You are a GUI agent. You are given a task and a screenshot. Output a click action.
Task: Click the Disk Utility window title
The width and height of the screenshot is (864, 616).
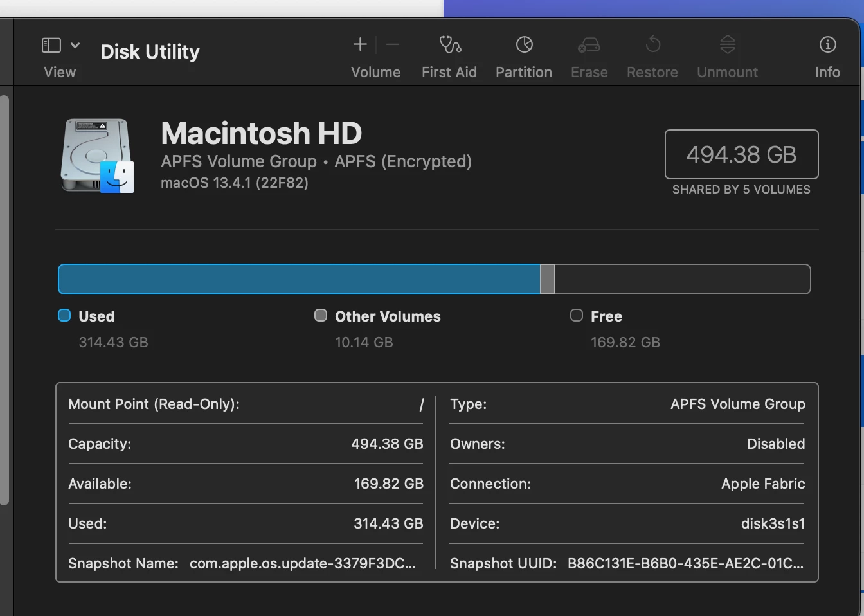click(x=150, y=51)
